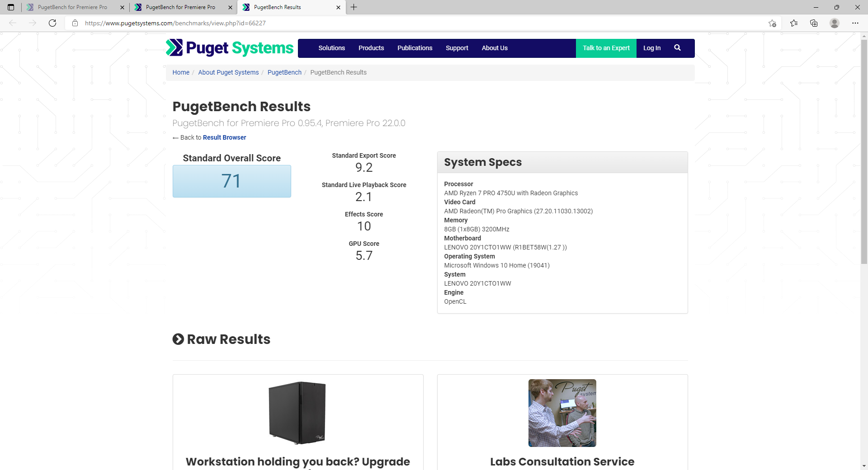Click the Standard Live Playback Score value 2.1

click(363, 197)
